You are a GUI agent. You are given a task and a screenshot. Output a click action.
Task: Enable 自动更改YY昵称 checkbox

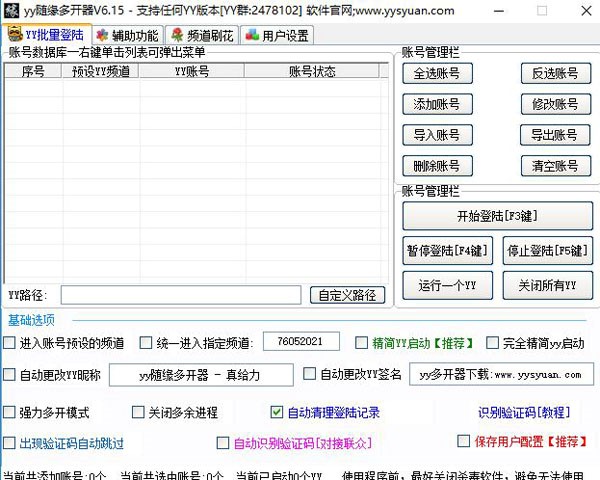[9, 374]
